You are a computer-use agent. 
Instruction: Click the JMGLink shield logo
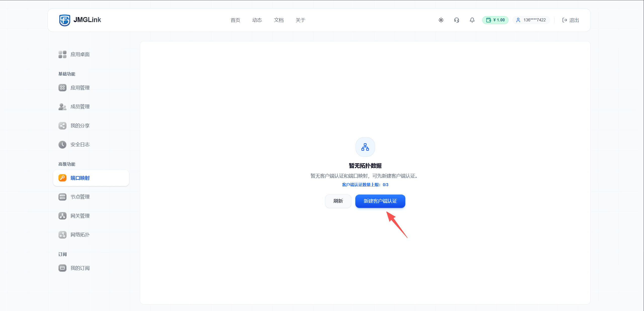65,20
